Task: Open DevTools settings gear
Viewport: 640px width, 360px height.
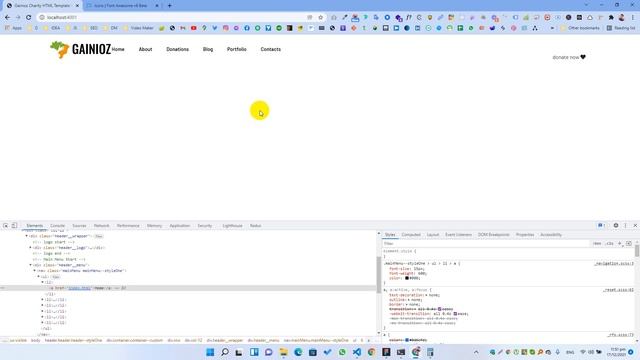Action: [616, 225]
